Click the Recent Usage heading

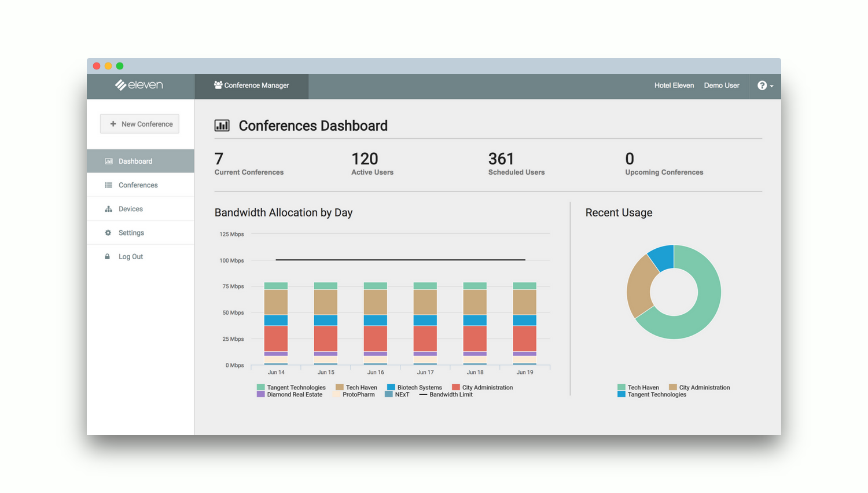tap(619, 212)
